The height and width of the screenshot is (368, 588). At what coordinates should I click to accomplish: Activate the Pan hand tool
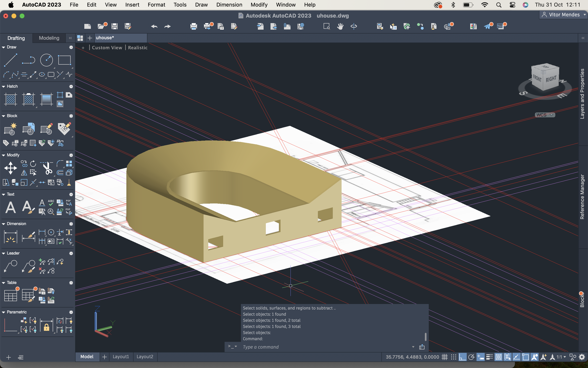pos(340,26)
